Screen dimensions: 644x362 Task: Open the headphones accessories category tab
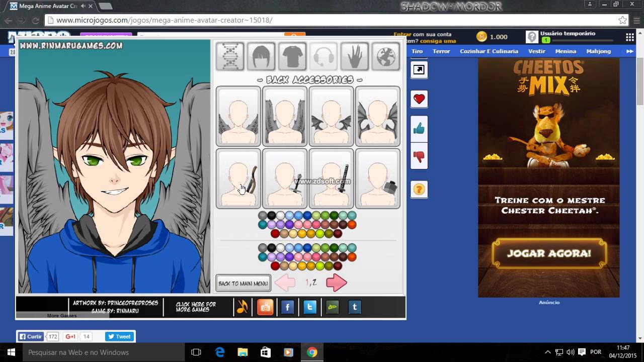[324, 56]
